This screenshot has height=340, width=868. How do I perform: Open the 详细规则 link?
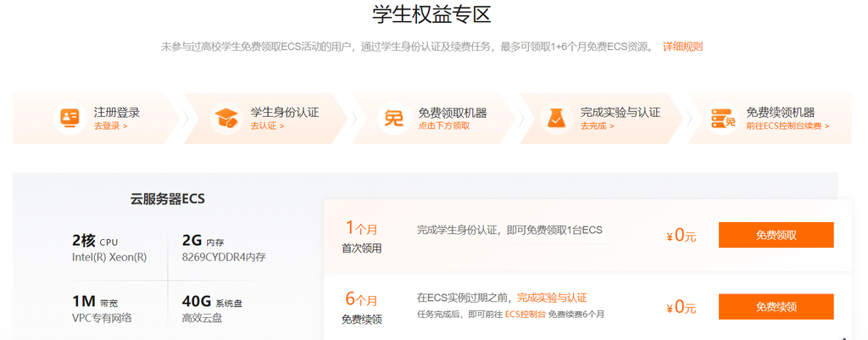[682, 47]
